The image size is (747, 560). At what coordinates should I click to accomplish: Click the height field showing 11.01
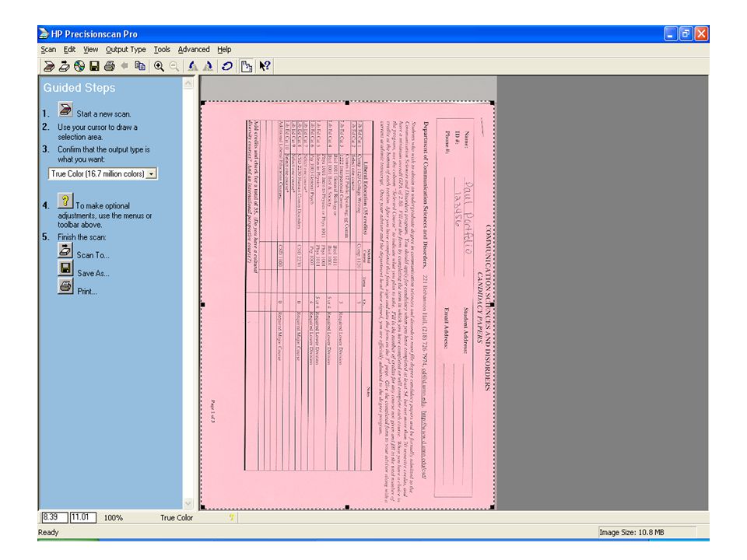pyautogui.click(x=83, y=517)
